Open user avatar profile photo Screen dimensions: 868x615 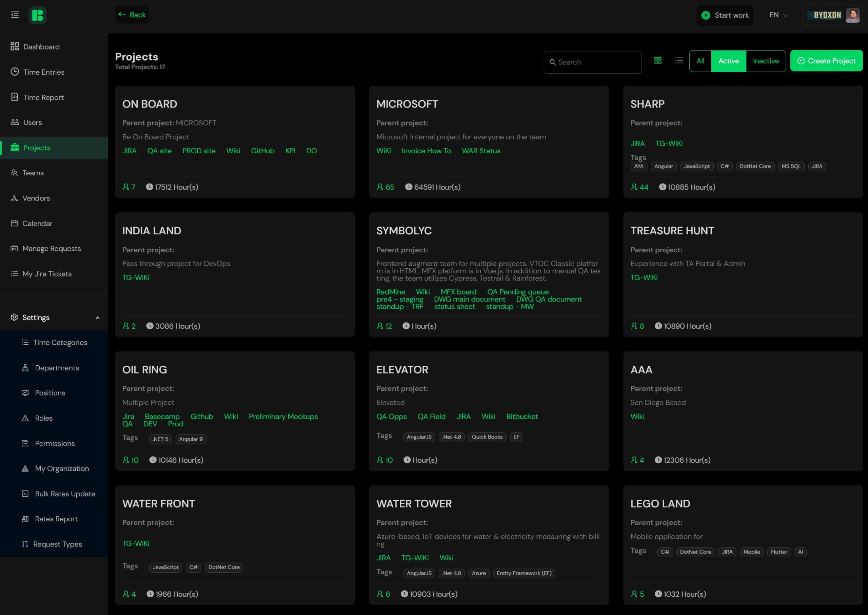coord(852,15)
